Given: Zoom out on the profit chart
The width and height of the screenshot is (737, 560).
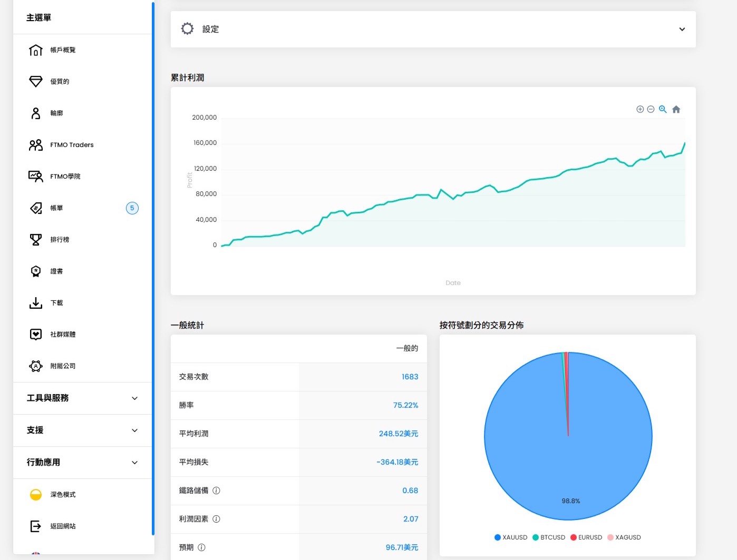Looking at the screenshot, I should [x=651, y=110].
